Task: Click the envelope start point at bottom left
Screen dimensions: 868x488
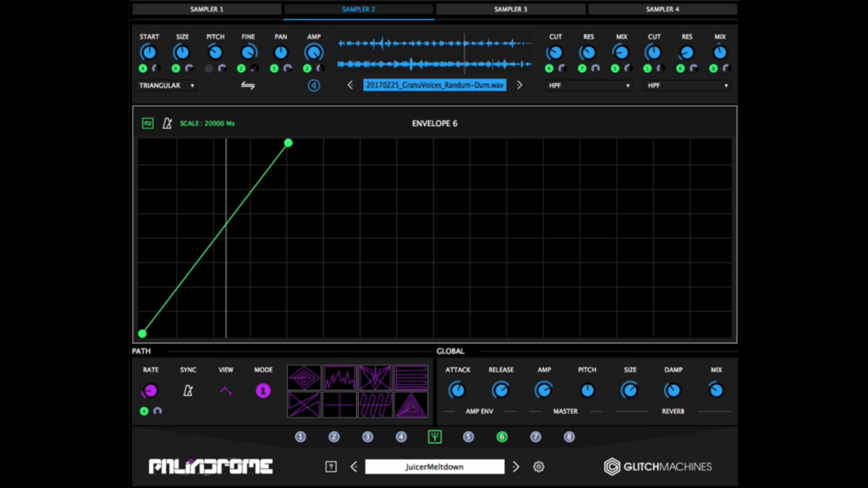Action: pos(142,334)
